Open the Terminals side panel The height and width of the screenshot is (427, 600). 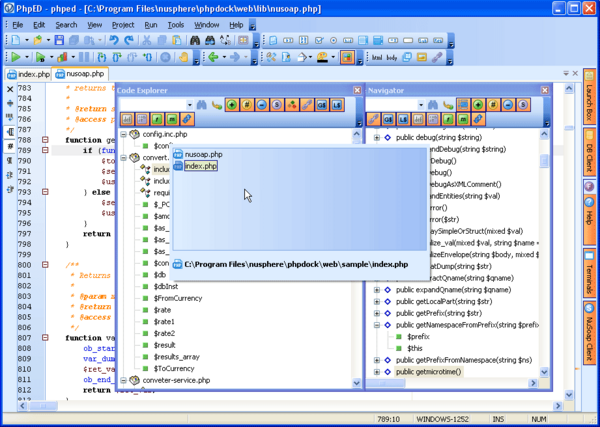(x=589, y=273)
